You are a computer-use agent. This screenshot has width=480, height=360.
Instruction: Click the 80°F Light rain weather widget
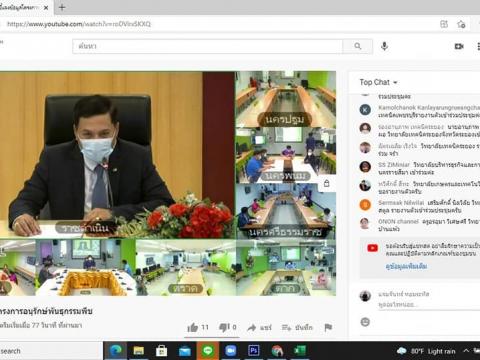[426, 351]
